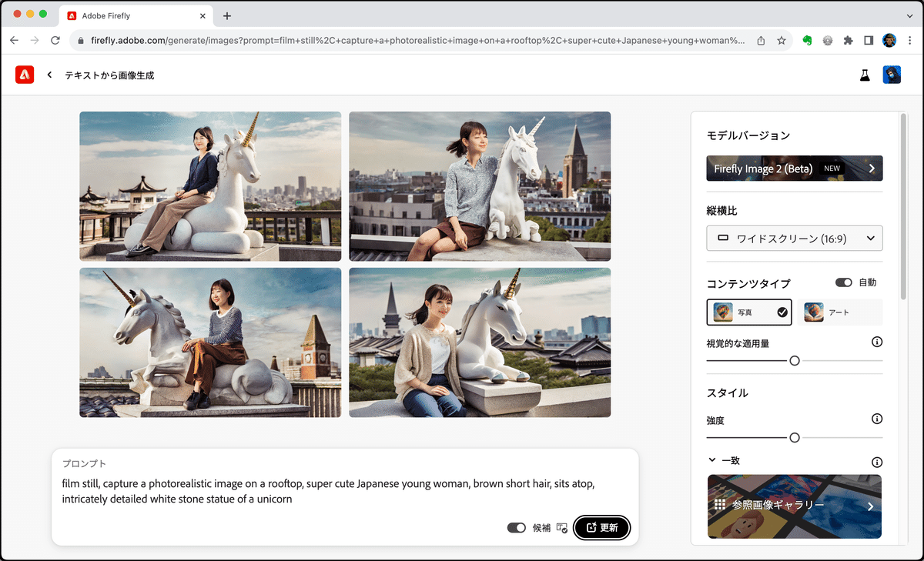Open the image of woman in striped top on unicorn
This screenshot has height=561, width=924.
pos(210,342)
